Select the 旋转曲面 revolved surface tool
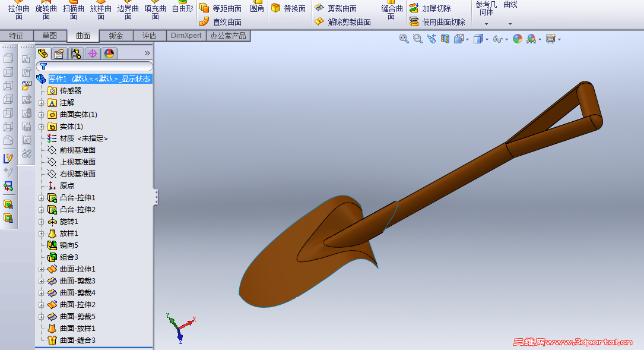Viewport: 644px width, 350px height. [46, 10]
